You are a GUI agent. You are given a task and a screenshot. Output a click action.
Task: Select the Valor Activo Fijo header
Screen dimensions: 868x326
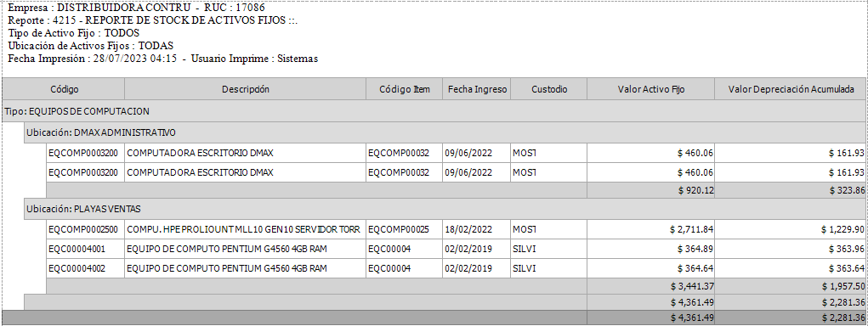tap(650, 89)
